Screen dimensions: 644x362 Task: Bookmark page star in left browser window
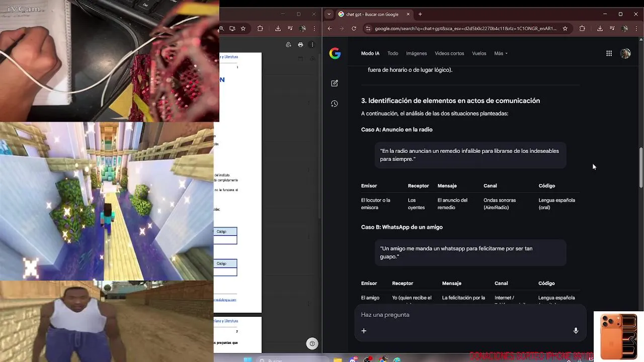click(244, 29)
